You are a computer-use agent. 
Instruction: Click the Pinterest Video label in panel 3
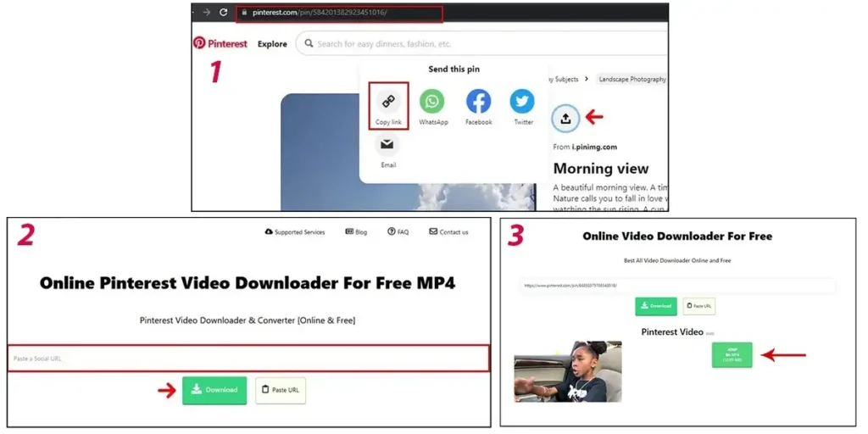(x=672, y=332)
